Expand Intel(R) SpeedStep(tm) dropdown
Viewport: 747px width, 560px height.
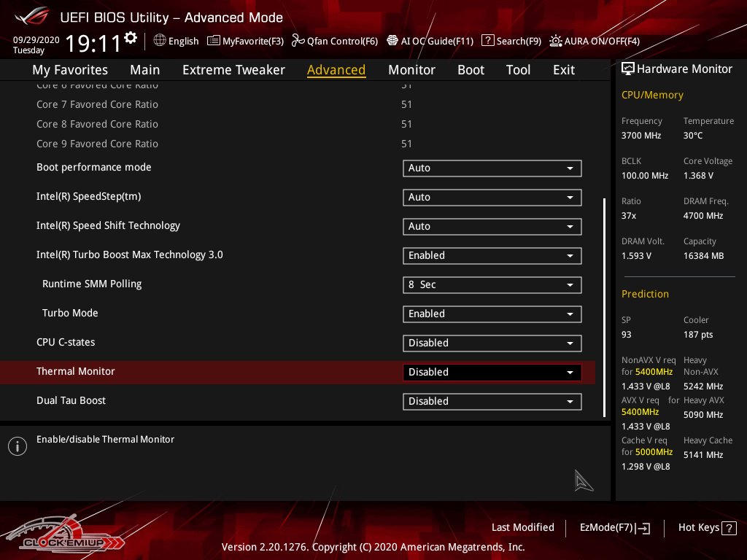point(492,197)
